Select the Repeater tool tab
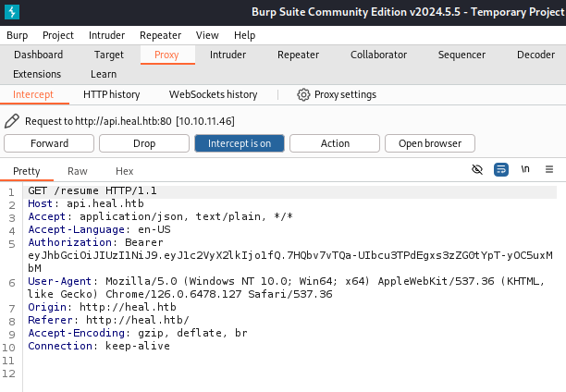This screenshot has height=392, width=566. [298, 55]
